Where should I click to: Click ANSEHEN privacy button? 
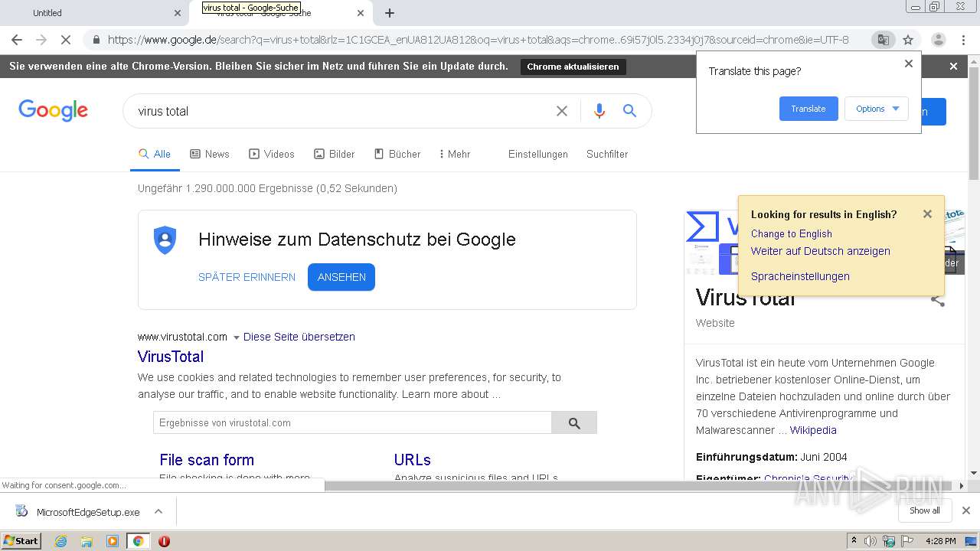tap(341, 277)
